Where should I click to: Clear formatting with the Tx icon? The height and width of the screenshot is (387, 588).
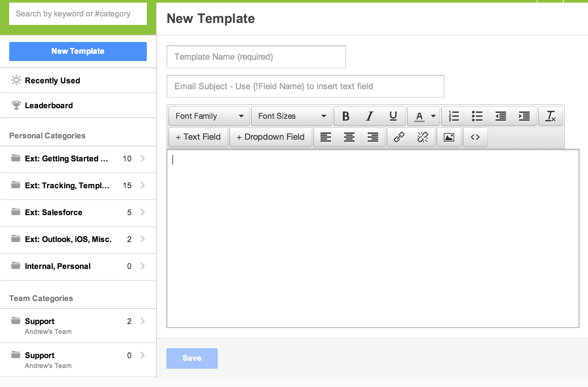pos(551,116)
